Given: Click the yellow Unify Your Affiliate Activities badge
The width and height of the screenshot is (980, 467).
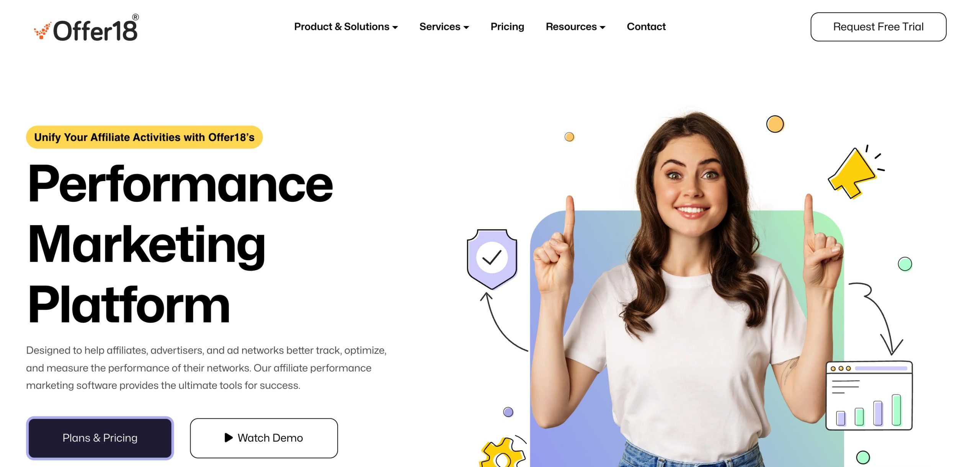Looking at the screenshot, I should [144, 137].
